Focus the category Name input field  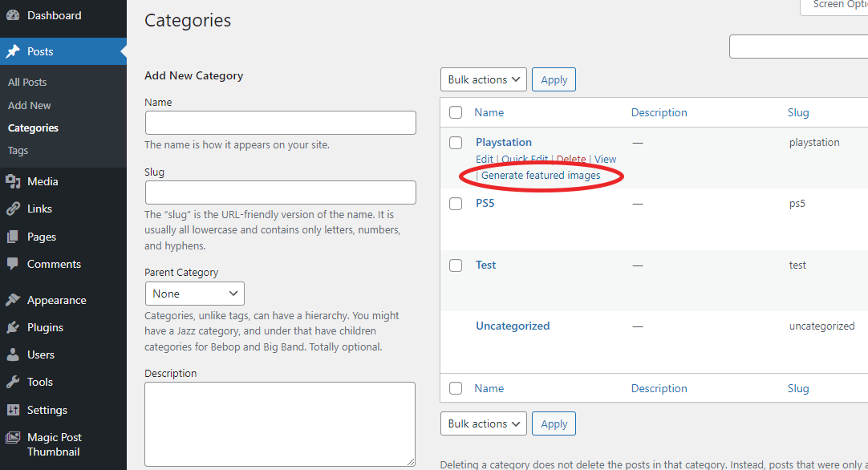tap(280, 123)
